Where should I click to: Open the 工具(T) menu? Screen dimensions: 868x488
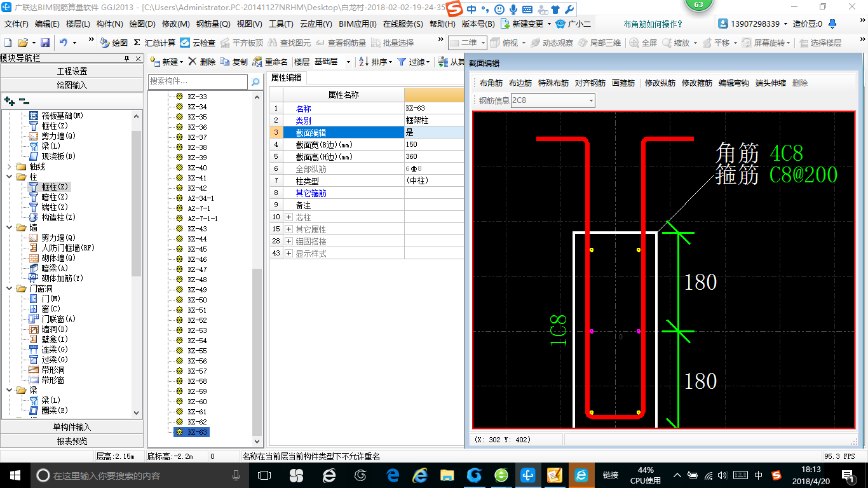coord(281,24)
